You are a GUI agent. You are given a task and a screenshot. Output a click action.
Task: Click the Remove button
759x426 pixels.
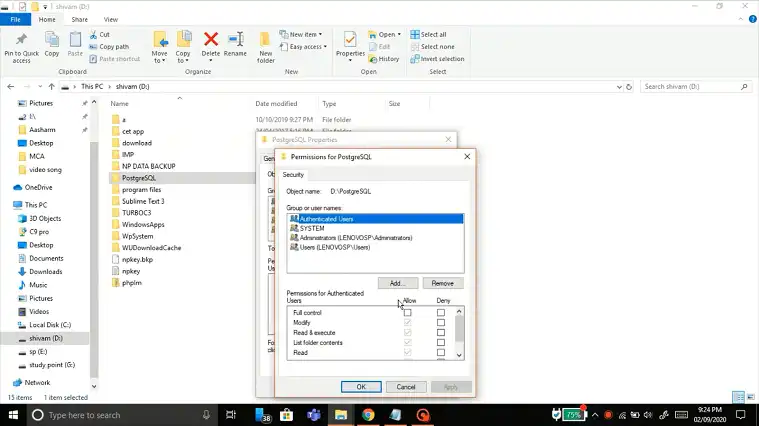pos(442,283)
